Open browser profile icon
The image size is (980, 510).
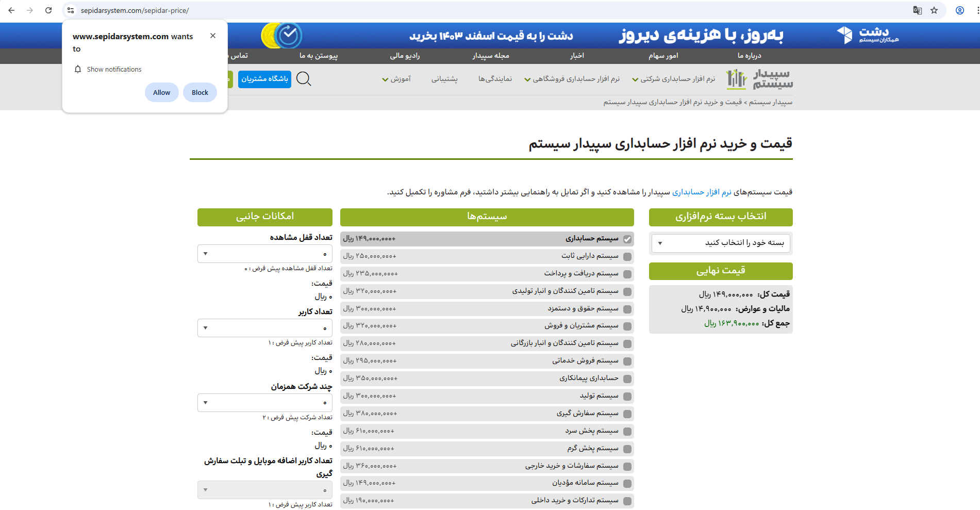pos(960,10)
